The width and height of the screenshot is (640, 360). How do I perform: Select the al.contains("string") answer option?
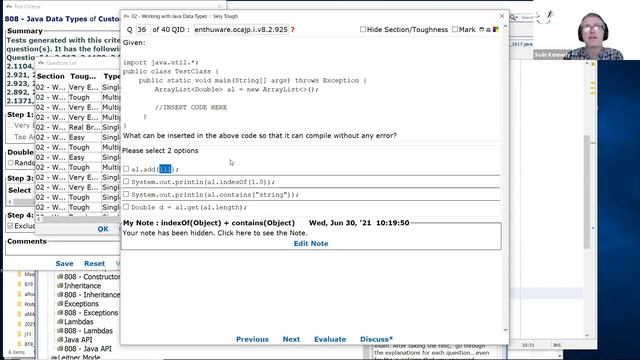point(126,194)
